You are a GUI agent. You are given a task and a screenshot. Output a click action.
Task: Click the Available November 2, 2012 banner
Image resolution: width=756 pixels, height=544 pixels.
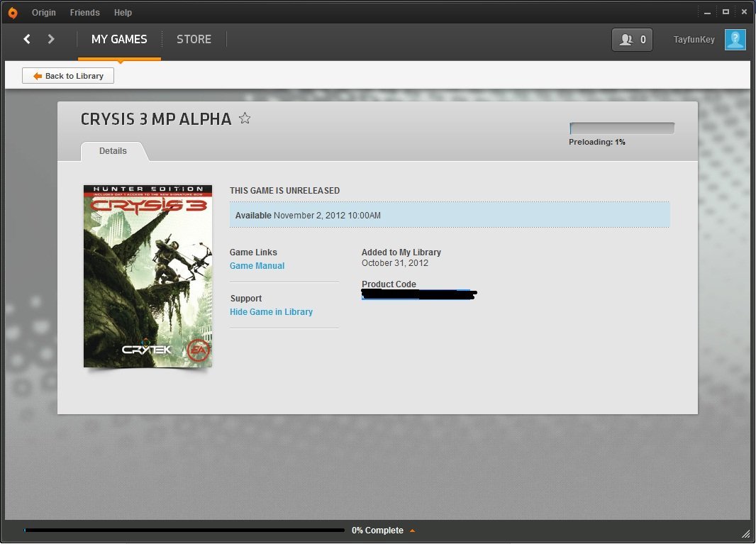click(x=450, y=215)
